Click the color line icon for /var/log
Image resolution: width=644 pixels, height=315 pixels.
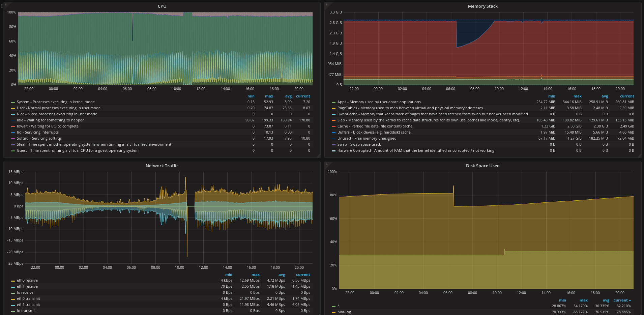pyautogui.click(x=333, y=312)
